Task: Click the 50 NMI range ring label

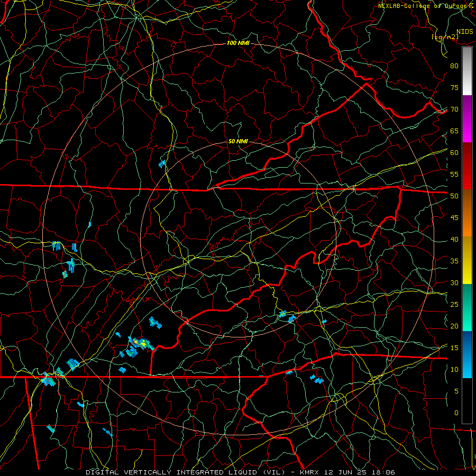Action: (x=237, y=141)
